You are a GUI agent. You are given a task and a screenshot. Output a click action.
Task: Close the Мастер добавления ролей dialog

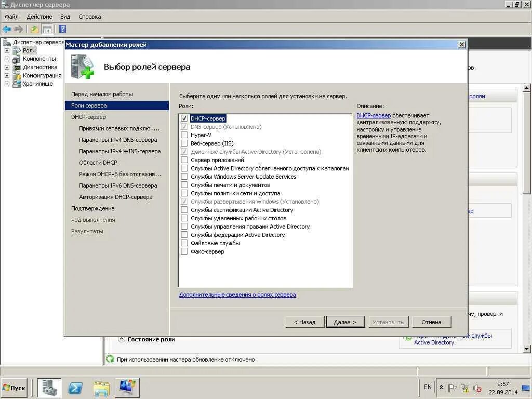461,45
